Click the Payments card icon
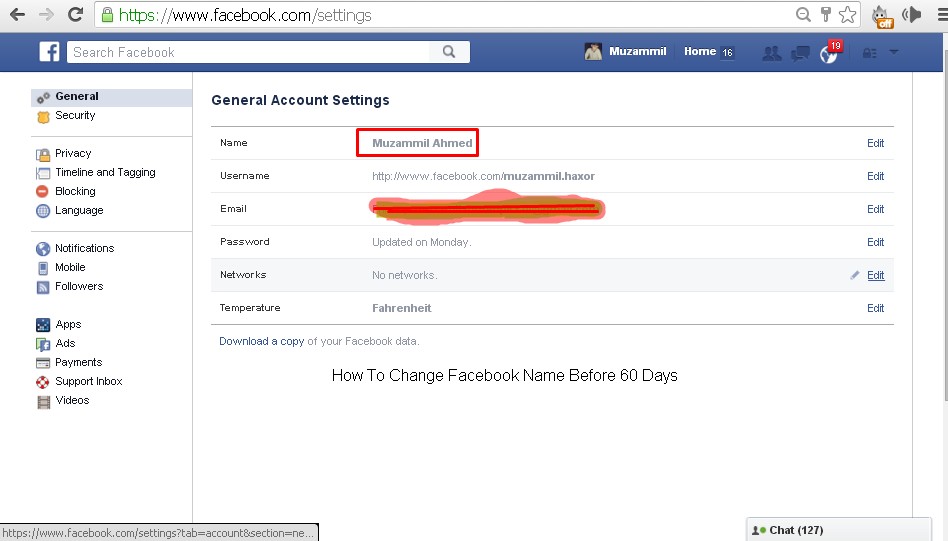Viewport: 948px width, 541px height. click(43, 363)
